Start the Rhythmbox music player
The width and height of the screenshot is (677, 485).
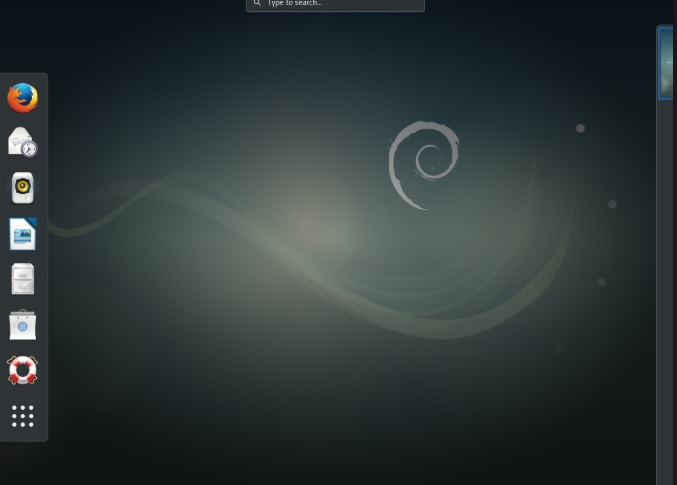(22, 187)
